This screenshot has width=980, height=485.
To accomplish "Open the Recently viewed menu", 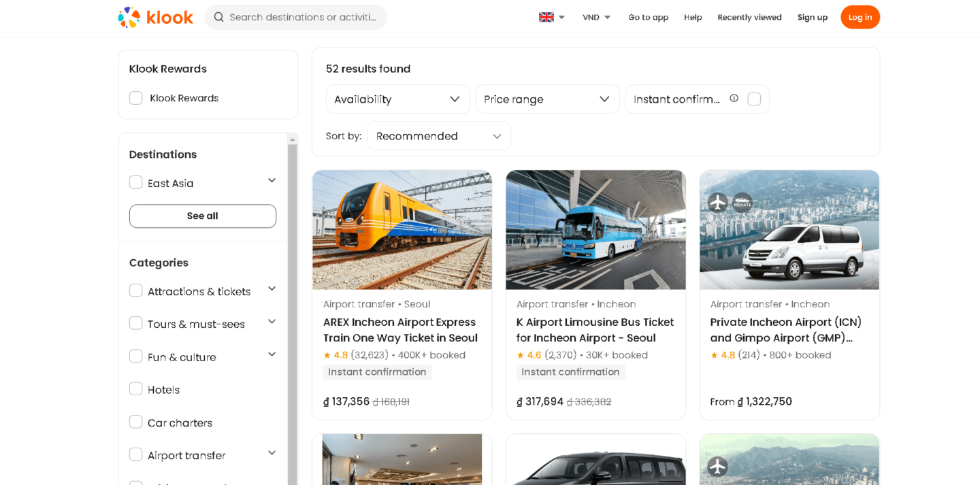I will [749, 16].
